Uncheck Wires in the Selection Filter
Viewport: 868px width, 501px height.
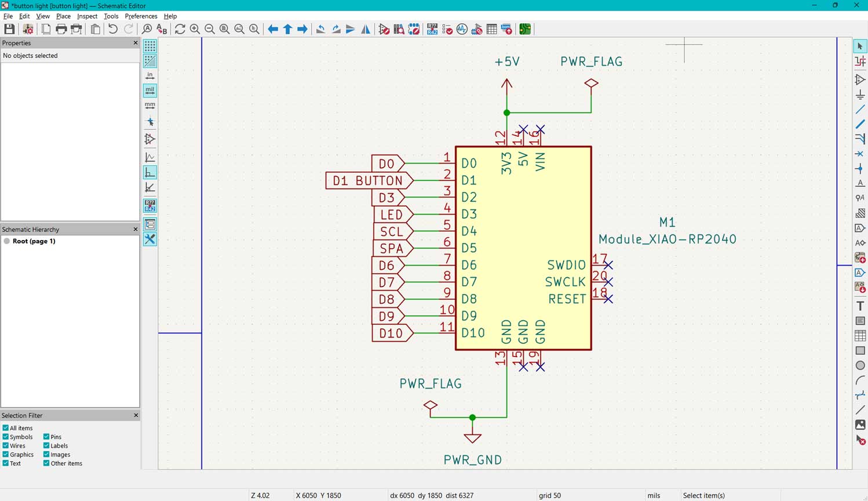click(5, 445)
